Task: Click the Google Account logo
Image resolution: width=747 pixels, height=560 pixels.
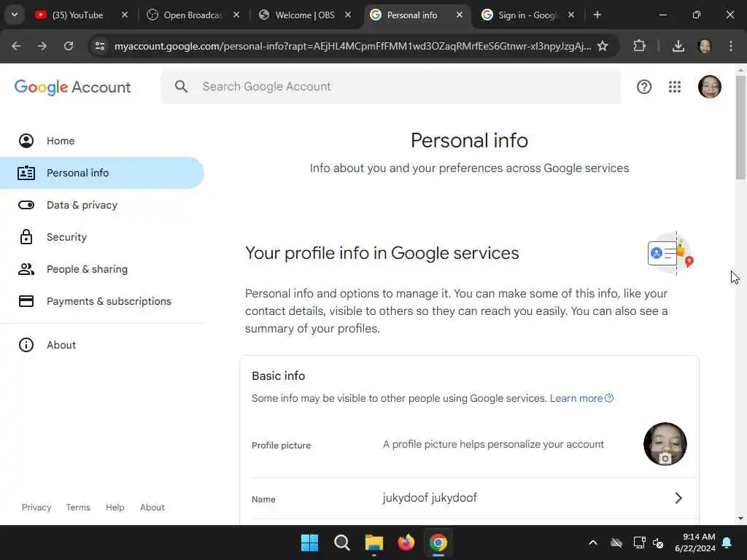Action: coord(72,87)
